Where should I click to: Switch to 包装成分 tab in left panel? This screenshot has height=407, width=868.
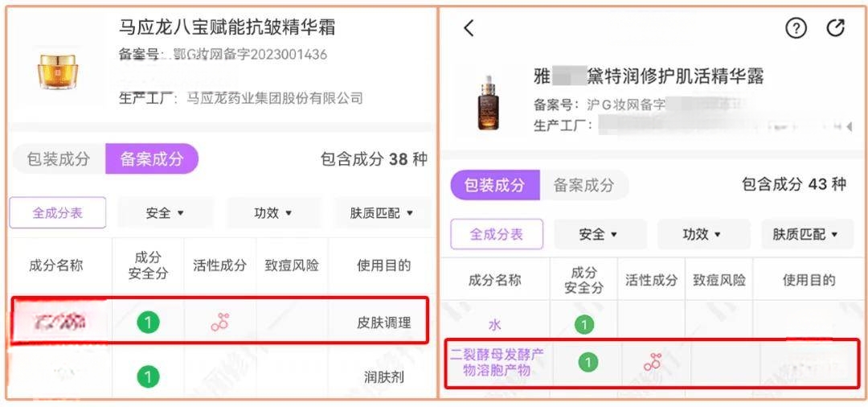[58, 159]
